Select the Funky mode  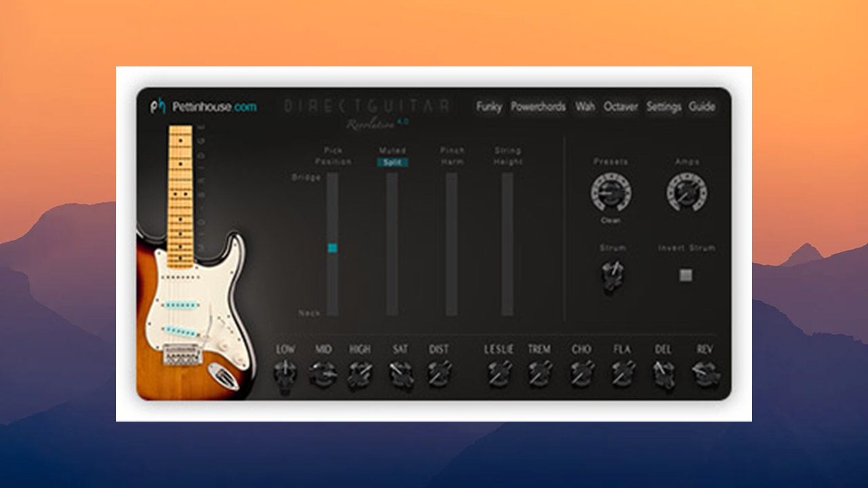tap(489, 107)
